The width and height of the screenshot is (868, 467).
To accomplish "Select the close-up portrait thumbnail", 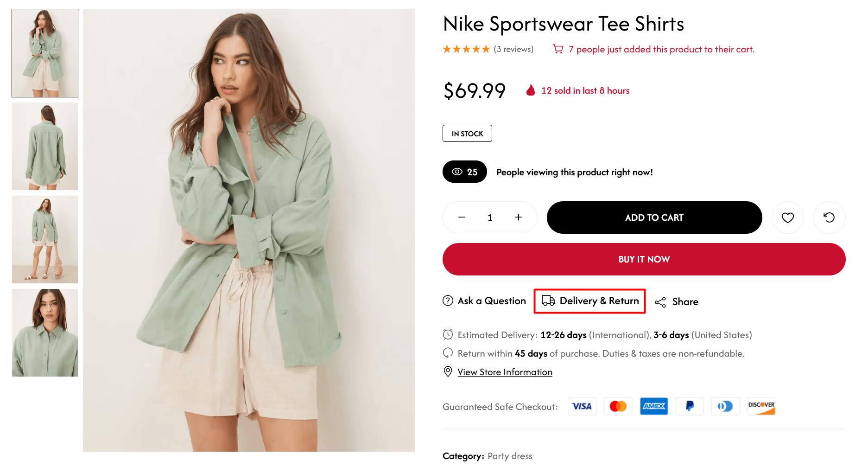I will point(45,333).
